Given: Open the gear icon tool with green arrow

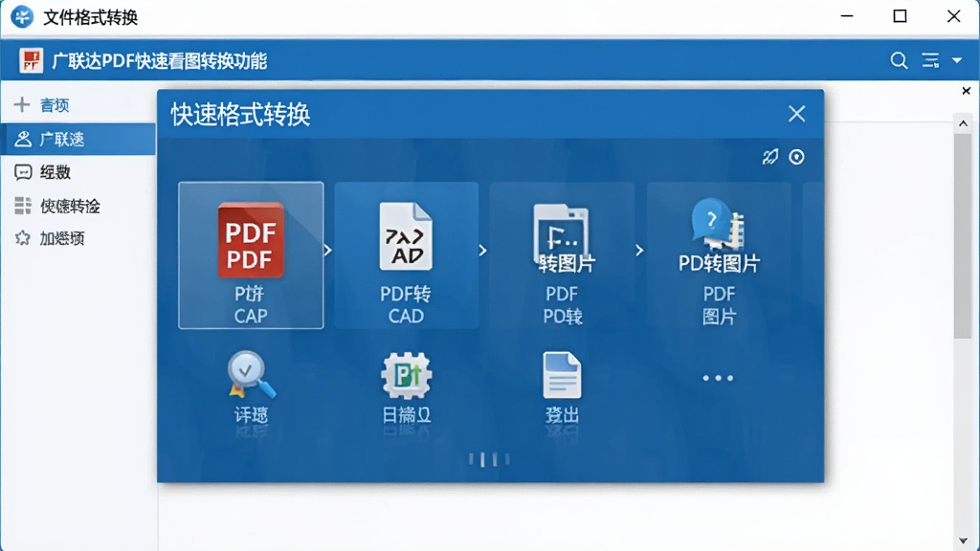Looking at the screenshot, I should click(x=406, y=375).
